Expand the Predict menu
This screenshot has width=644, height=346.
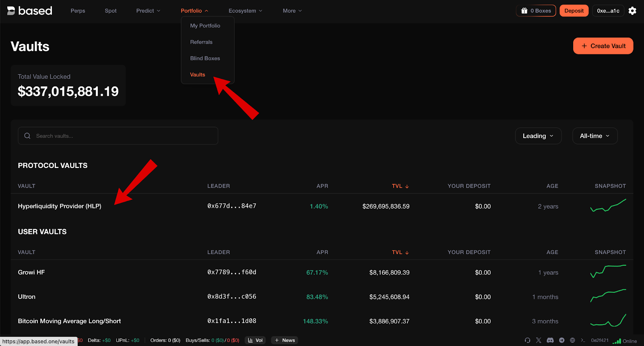[x=148, y=11]
